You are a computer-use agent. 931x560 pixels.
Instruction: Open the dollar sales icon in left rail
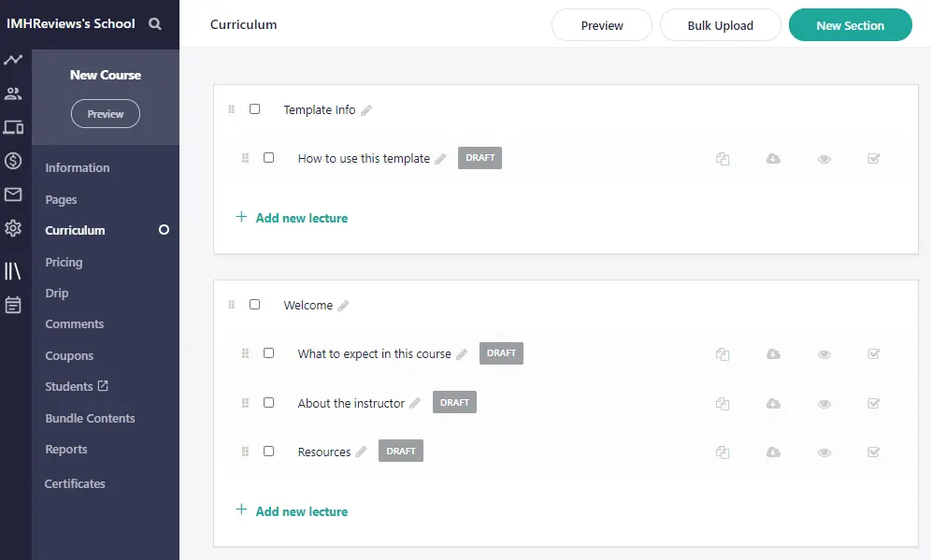[13, 161]
